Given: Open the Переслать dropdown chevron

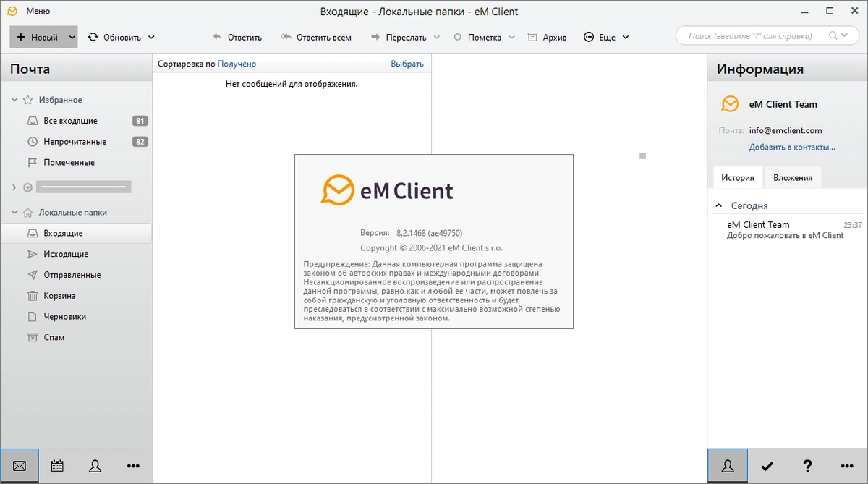Looking at the screenshot, I should (x=436, y=37).
